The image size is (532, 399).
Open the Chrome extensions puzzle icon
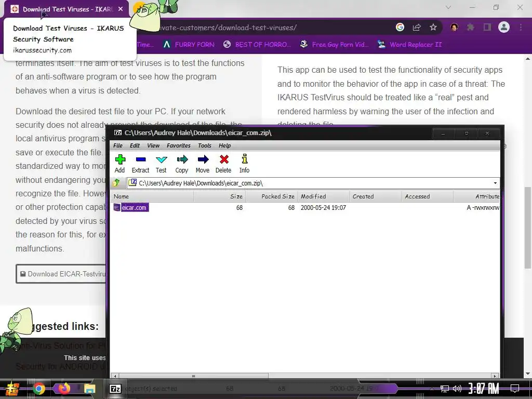471,27
